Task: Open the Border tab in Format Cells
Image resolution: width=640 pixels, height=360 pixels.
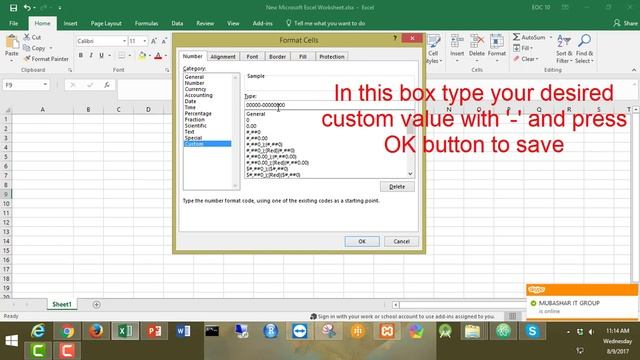Action: pos(277,56)
